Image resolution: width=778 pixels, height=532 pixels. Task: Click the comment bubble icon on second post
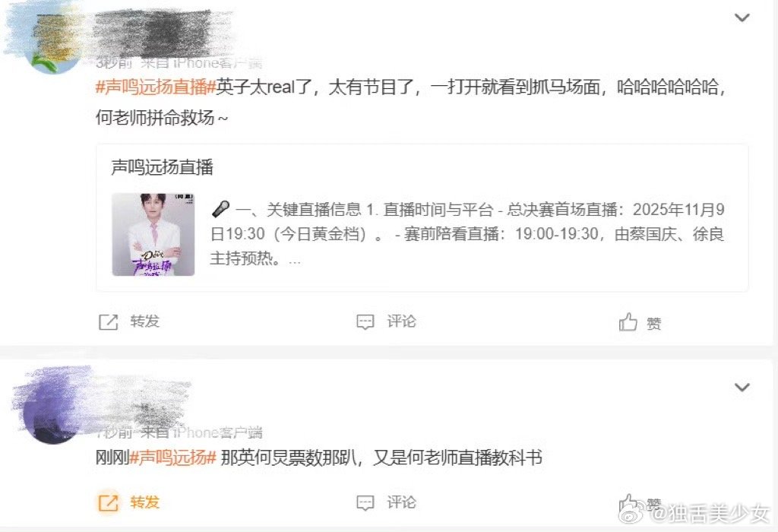[x=365, y=502]
